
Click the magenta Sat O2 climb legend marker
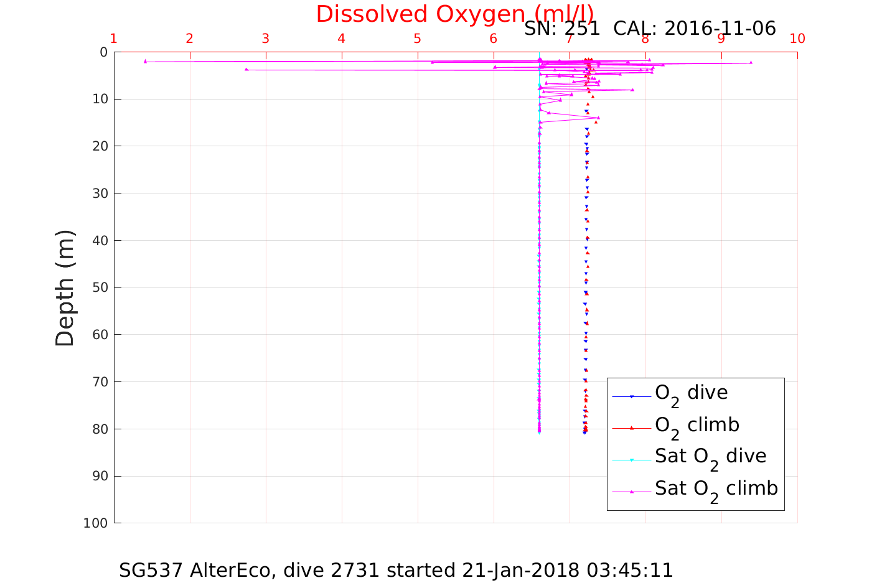pos(631,492)
